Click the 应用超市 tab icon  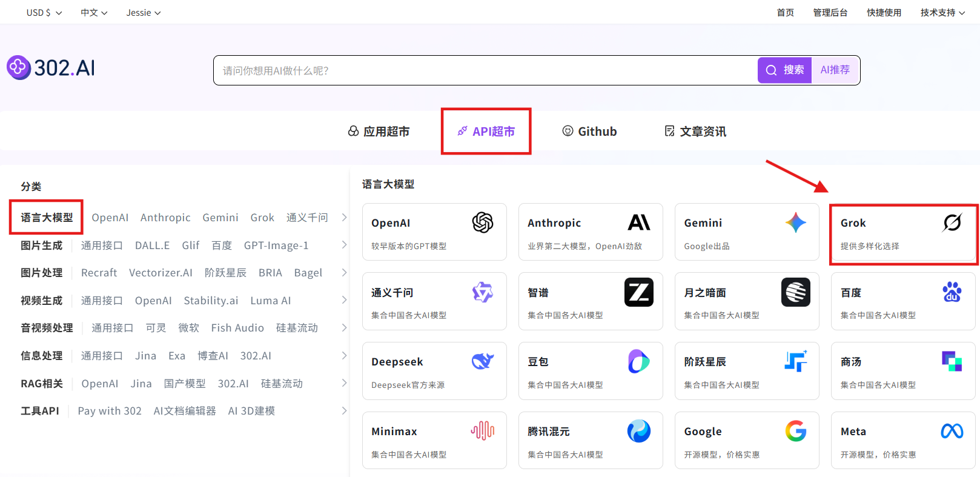pos(353,131)
